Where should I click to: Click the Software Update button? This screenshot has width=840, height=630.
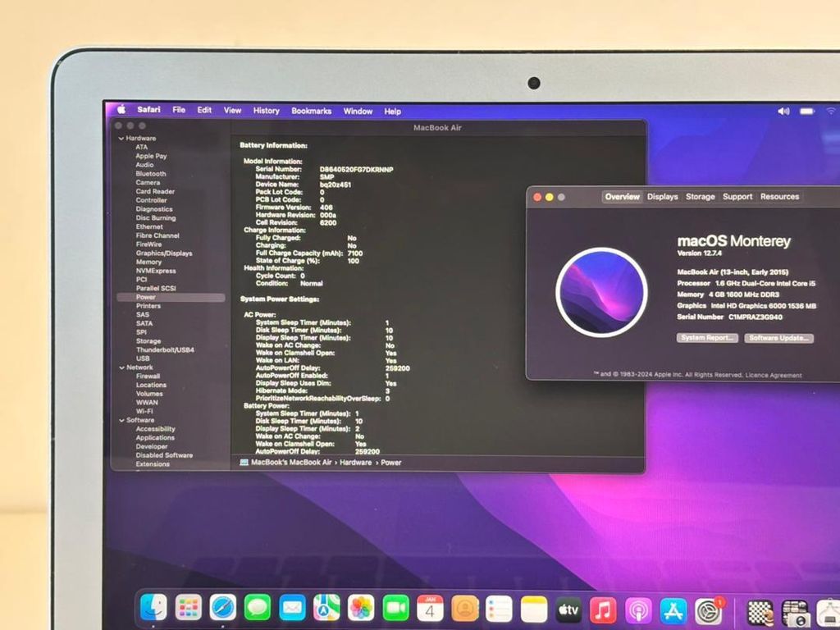click(x=778, y=338)
